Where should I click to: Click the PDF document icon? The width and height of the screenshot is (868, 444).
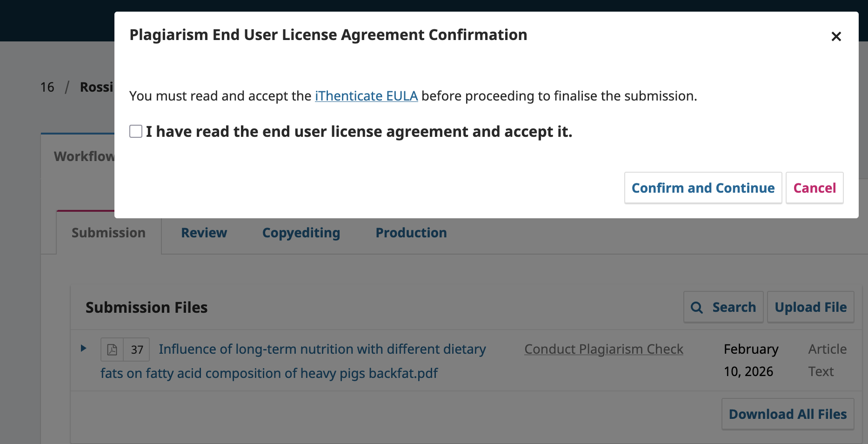[x=112, y=350]
